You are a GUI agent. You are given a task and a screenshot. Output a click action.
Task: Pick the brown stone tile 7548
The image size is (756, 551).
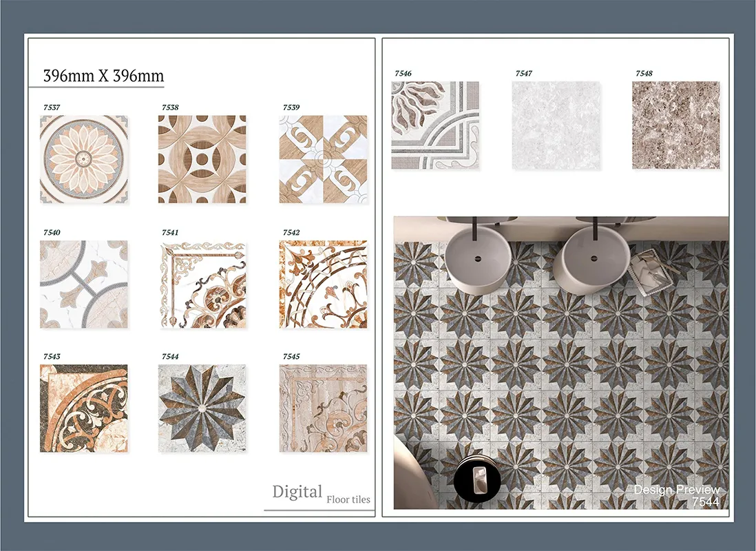coord(675,125)
